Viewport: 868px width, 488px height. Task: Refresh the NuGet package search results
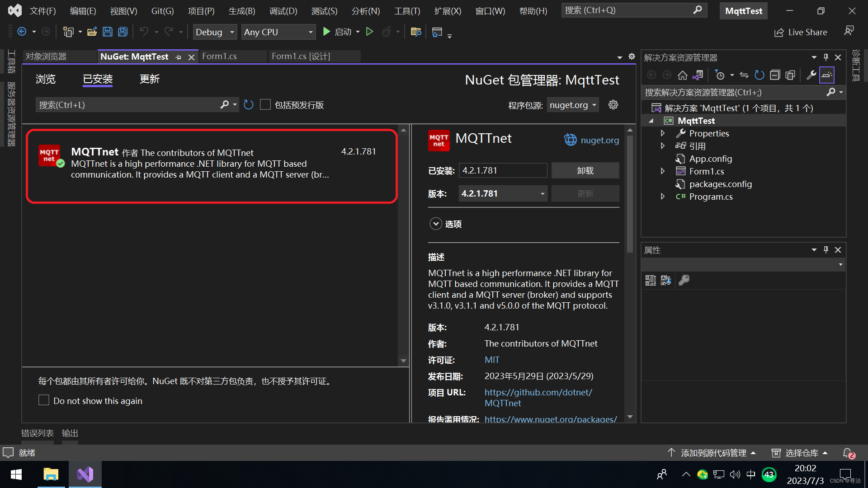tap(248, 104)
